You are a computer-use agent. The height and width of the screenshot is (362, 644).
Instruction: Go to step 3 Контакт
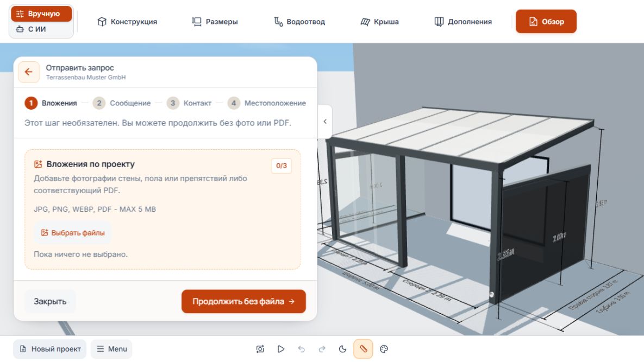[x=189, y=103]
